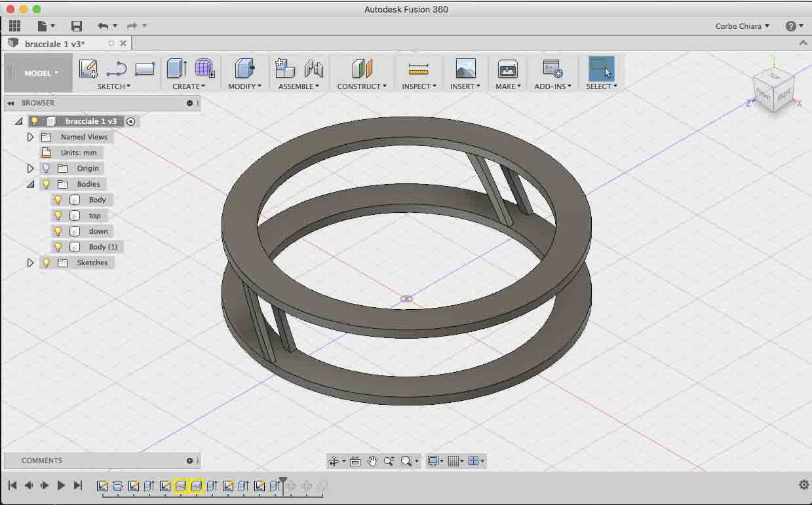Click the Offset Plane construct icon
The height and width of the screenshot is (505, 812).
pos(362,68)
